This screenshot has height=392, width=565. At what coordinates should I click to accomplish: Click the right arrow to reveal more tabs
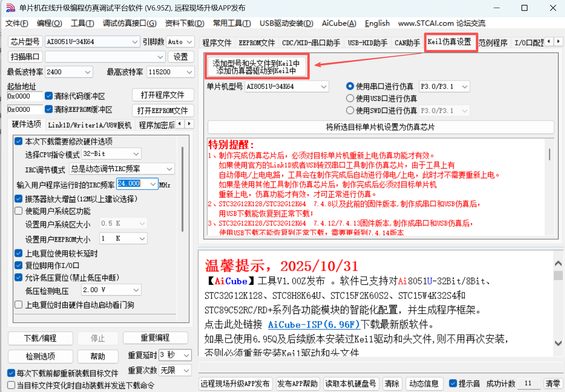click(x=559, y=41)
